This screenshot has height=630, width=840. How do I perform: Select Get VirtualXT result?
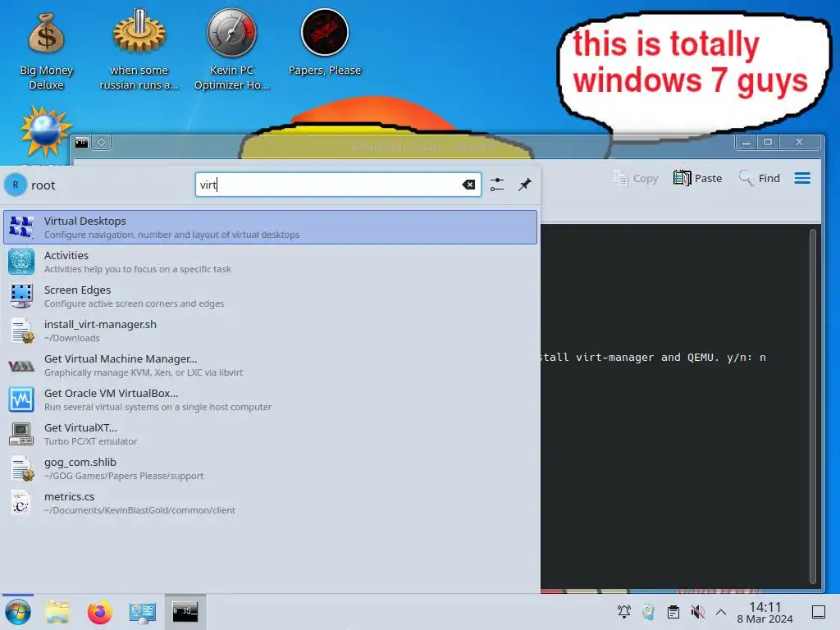[x=270, y=434]
